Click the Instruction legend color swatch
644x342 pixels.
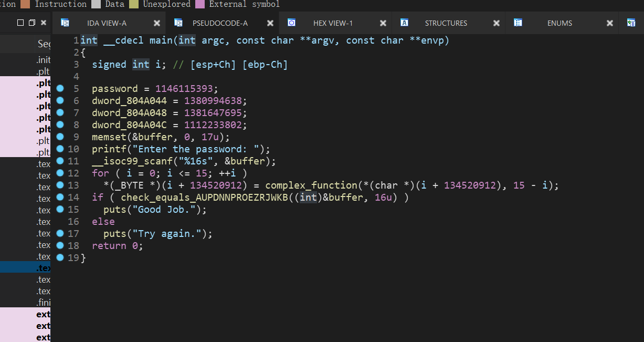click(25, 4)
